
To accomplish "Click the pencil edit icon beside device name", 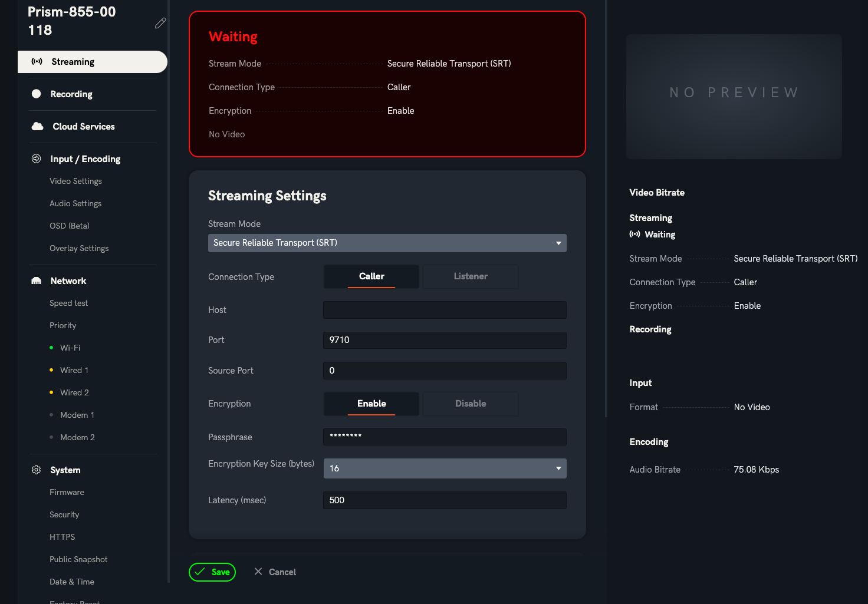I will [160, 24].
